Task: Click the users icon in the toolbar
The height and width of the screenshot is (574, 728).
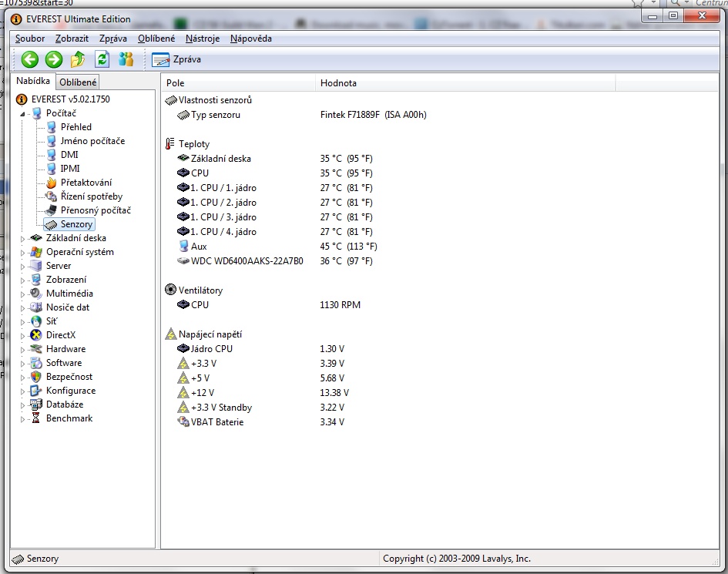Action: 126,59
